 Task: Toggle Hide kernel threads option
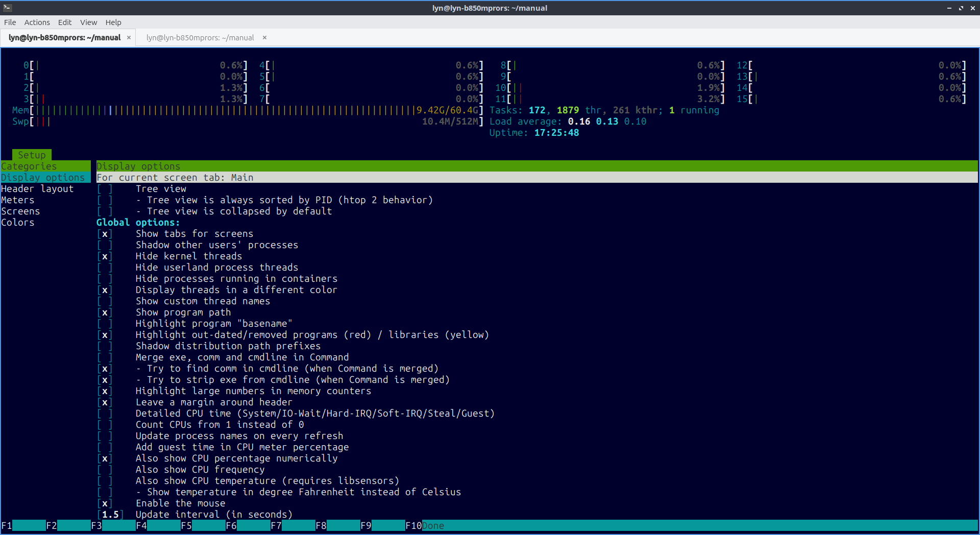(105, 256)
